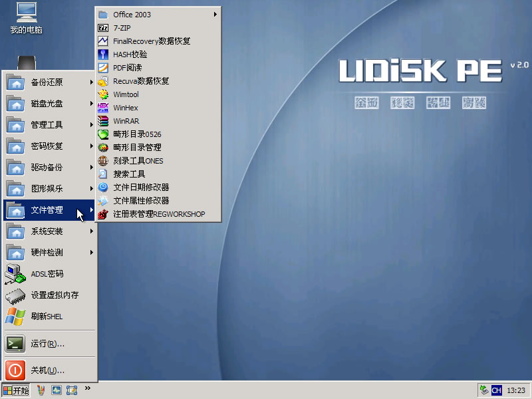Expand the Office 2003 folder arrow
The image size is (532, 399).
(215, 14)
